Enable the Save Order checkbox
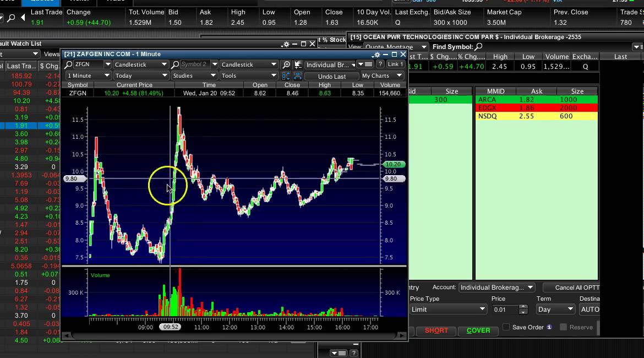This screenshot has height=358, width=644. tap(506, 327)
